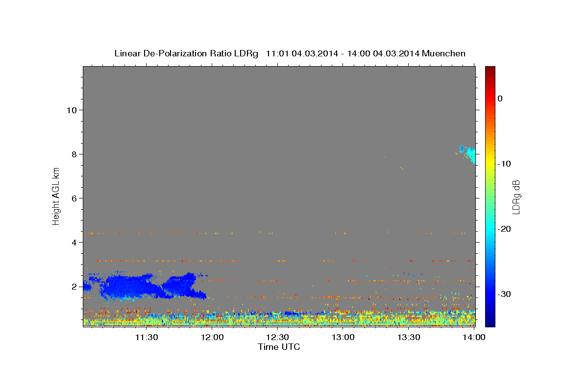Image resolution: width=588 pixels, height=392 pixels.
Task: Click the height label '2' on y-axis
Action: 75,287
